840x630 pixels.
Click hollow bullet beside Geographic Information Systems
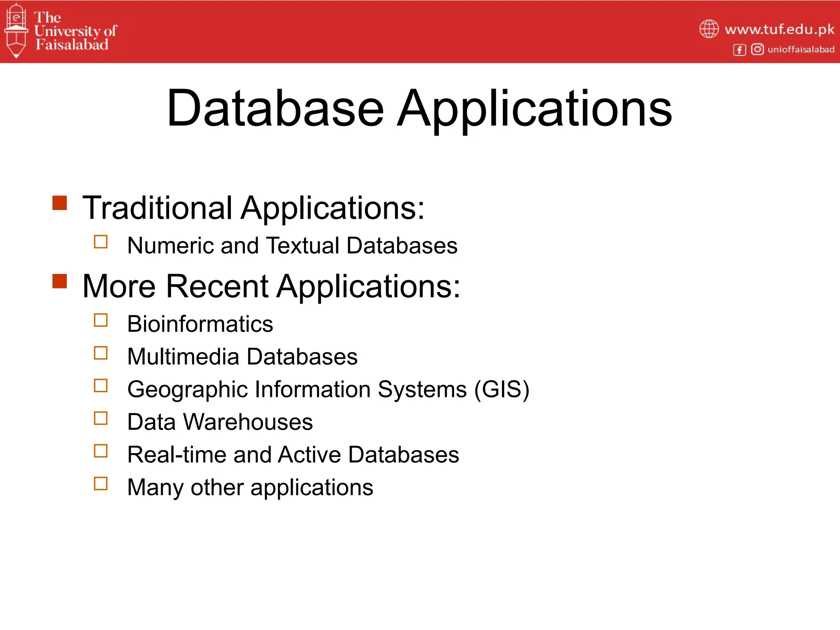[x=100, y=386]
